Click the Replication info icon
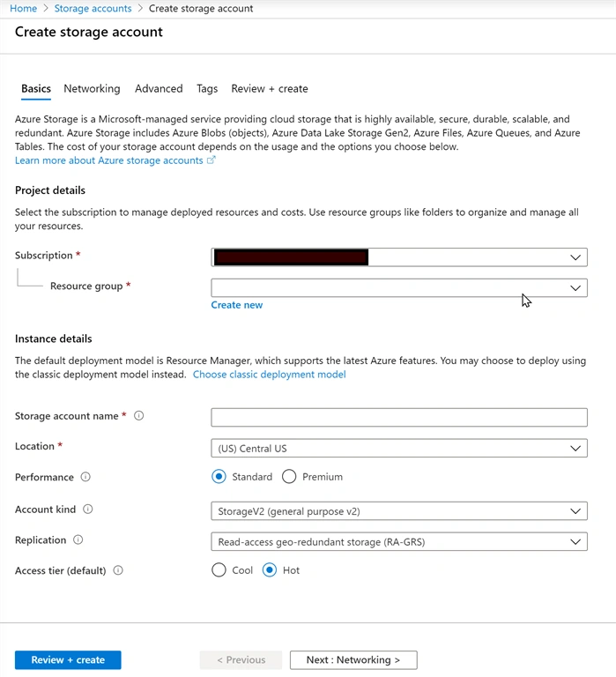This screenshot has height=677, width=616. pos(78,540)
